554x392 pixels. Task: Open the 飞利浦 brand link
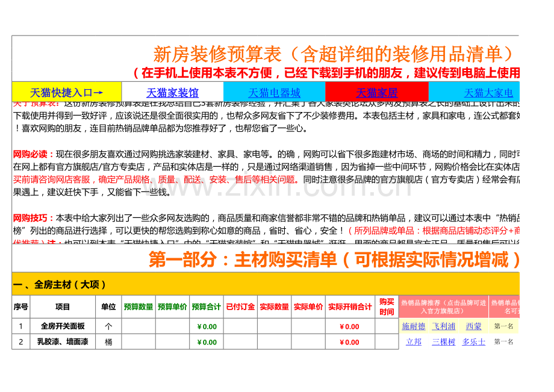coord(443,326)
